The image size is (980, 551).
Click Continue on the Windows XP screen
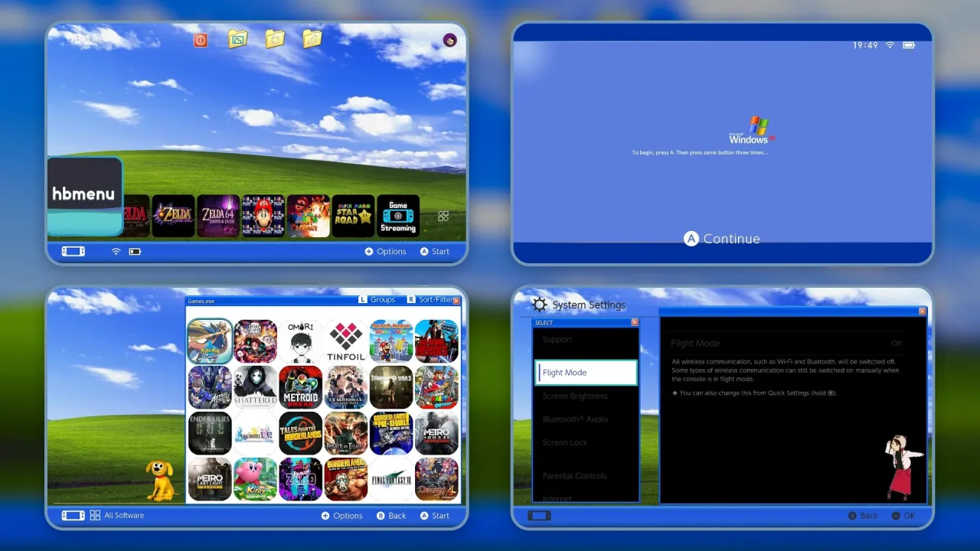pyautogui.click(x=722, y=239)
